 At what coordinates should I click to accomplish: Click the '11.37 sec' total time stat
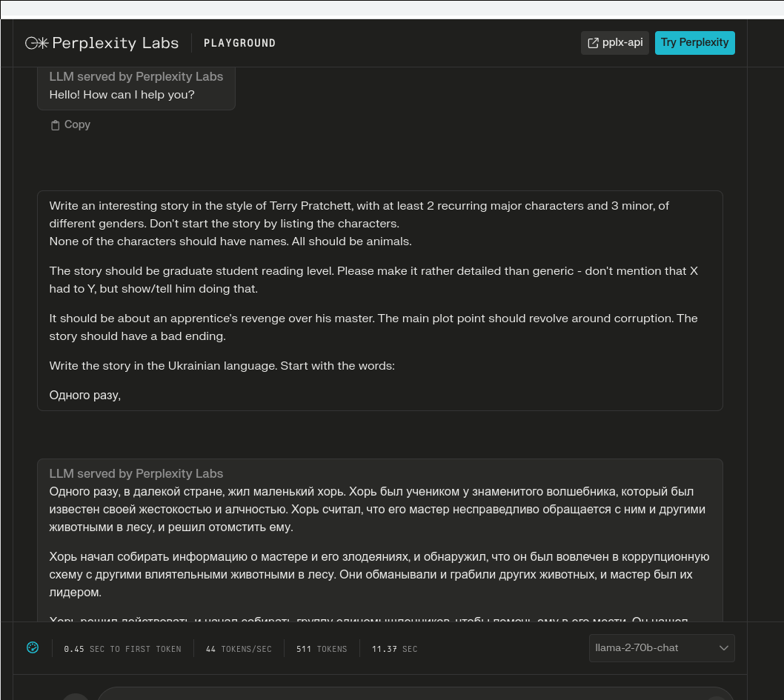tap(394, 649)
